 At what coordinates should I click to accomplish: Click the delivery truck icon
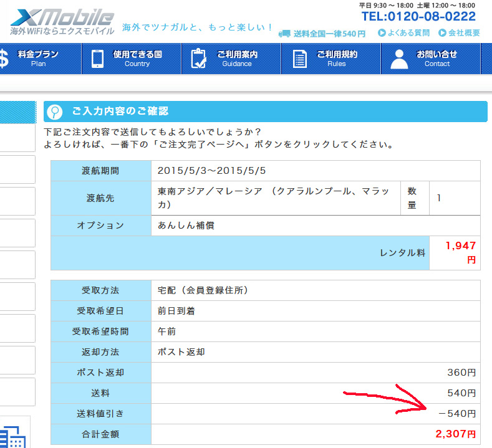284,33
